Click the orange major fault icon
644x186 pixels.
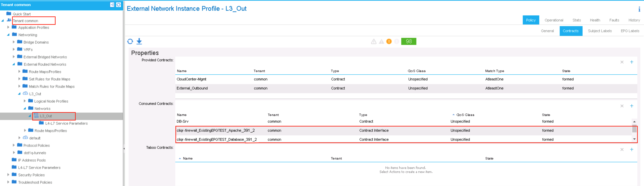389,41
